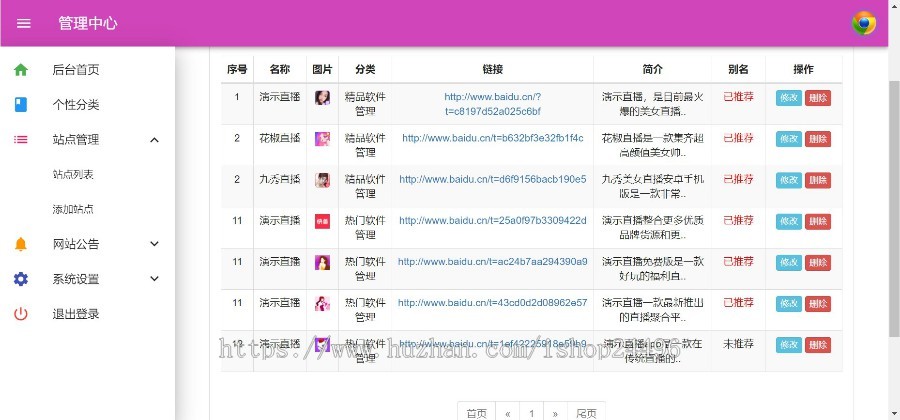
Task: Expand the 网站公告 menu chevron
Action: pos(154,244)
